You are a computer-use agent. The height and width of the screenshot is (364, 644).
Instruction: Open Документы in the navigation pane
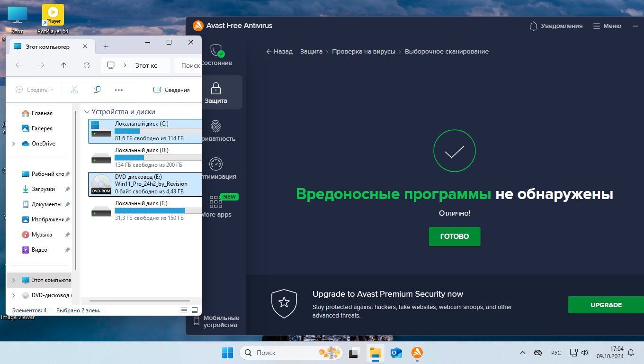tap(43, 204)
